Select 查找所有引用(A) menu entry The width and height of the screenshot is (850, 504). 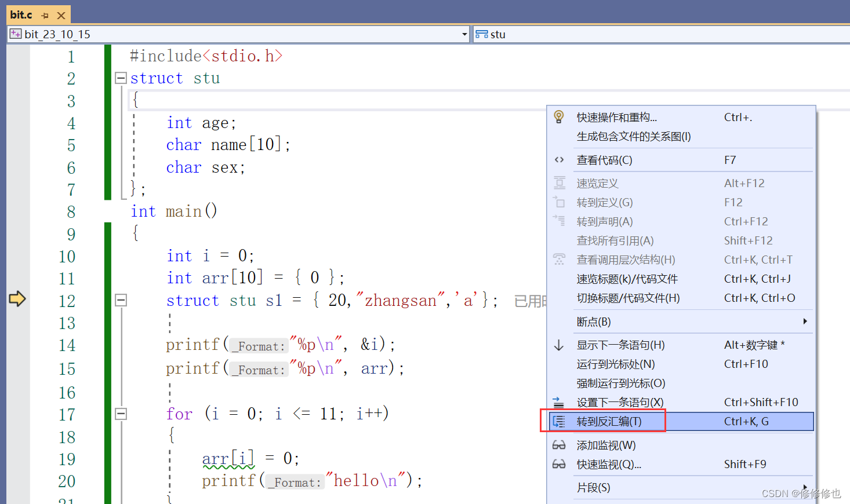tap(681, 240)
